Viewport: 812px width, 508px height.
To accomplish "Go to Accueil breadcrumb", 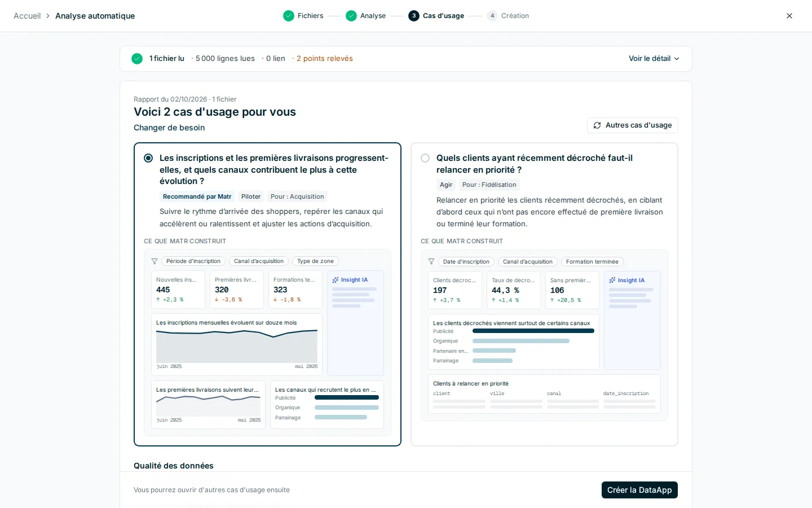I will [27, 16].
